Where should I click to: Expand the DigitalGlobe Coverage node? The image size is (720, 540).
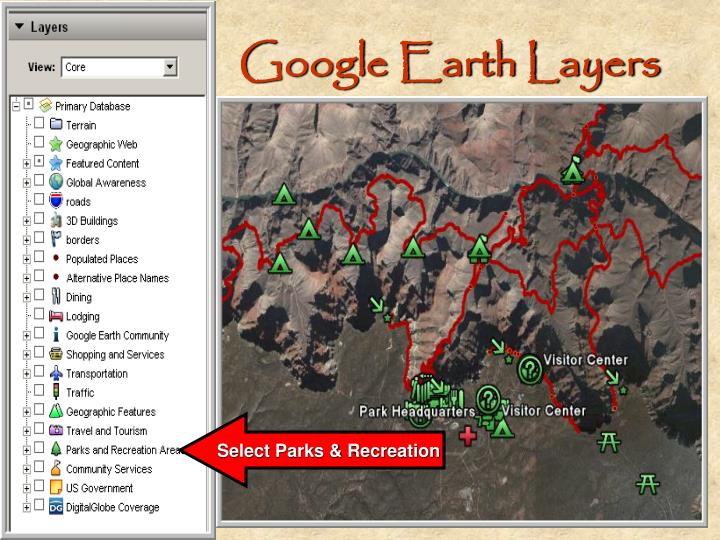27,508
